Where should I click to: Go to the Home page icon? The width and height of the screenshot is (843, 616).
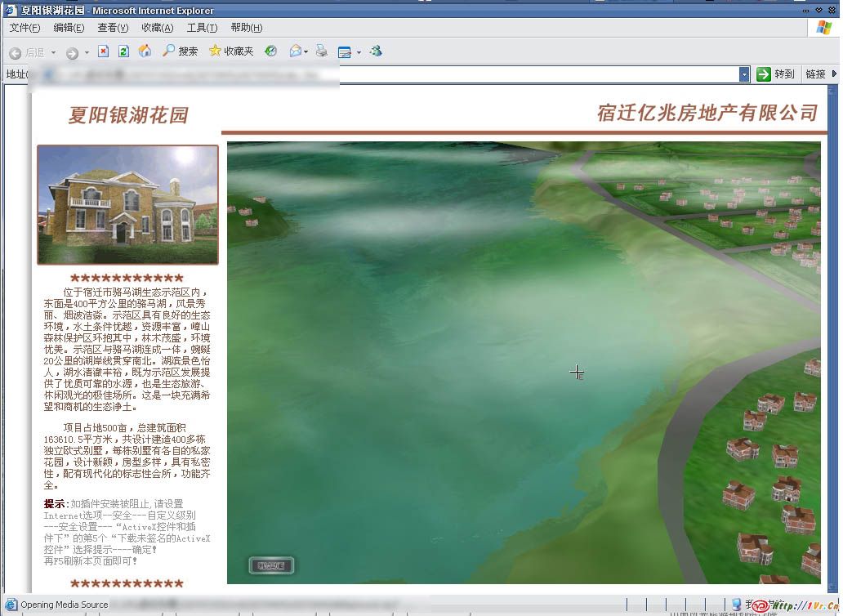[145, 51]
